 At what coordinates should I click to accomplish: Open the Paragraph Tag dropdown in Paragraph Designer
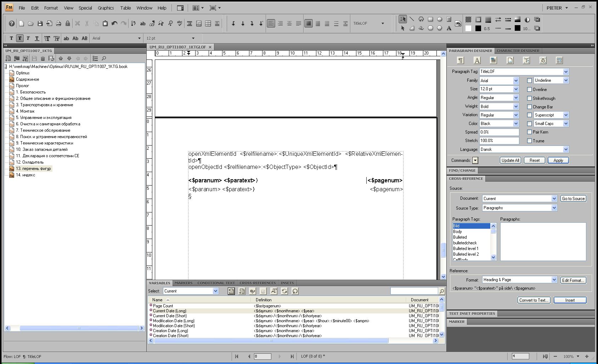566,72
